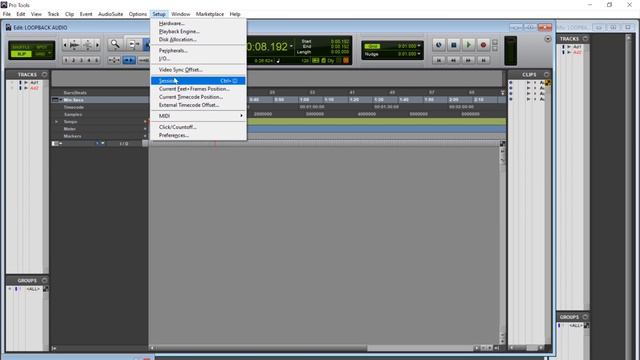
Task: Toggle the Online transport button
Action: coord(439,45)
